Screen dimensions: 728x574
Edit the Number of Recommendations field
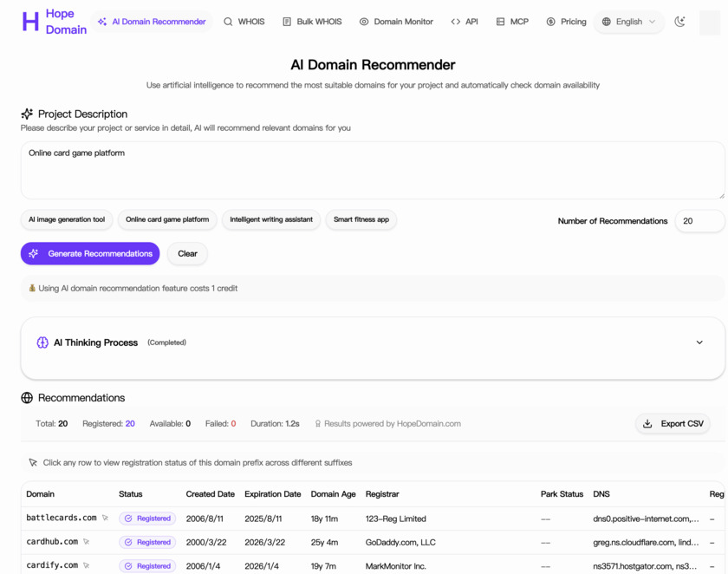pyautogui.click(x=699, y=221)
